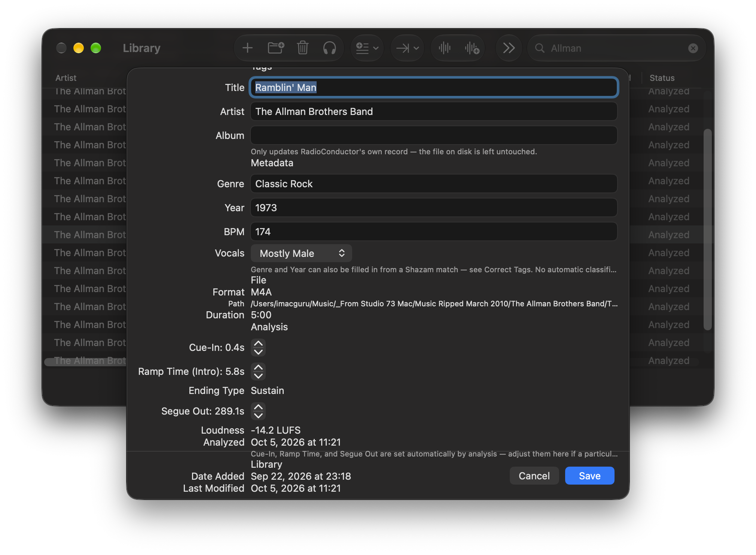Click the search field containing Allman
Image resolution: width=756 pixels, height=555 pixels.
pyautogui.click(x=616, y=48)
